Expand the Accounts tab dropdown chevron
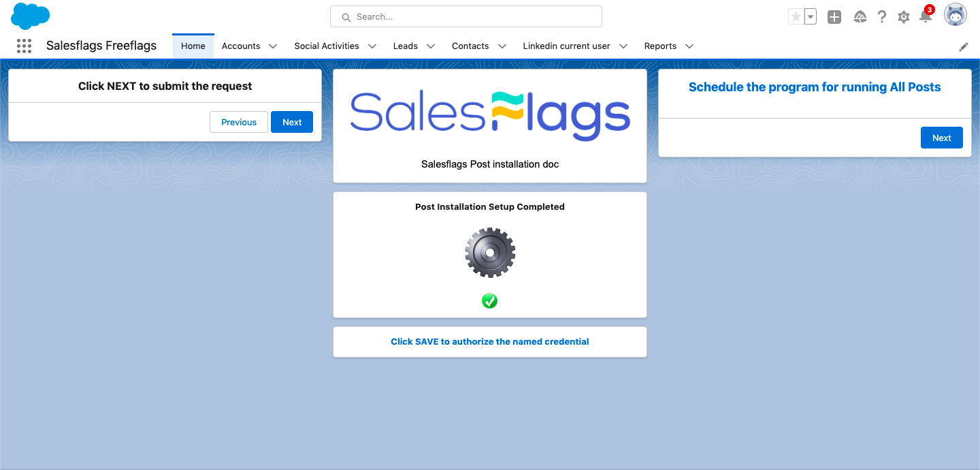Viewport: 980px width, 470px height. (x=273, y=46)
